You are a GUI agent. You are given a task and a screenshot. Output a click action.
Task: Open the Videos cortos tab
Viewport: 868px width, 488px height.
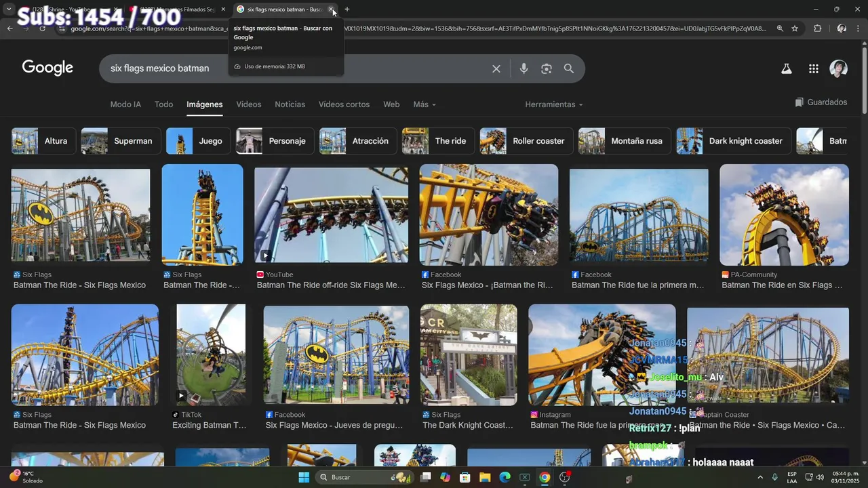point(344,104)
